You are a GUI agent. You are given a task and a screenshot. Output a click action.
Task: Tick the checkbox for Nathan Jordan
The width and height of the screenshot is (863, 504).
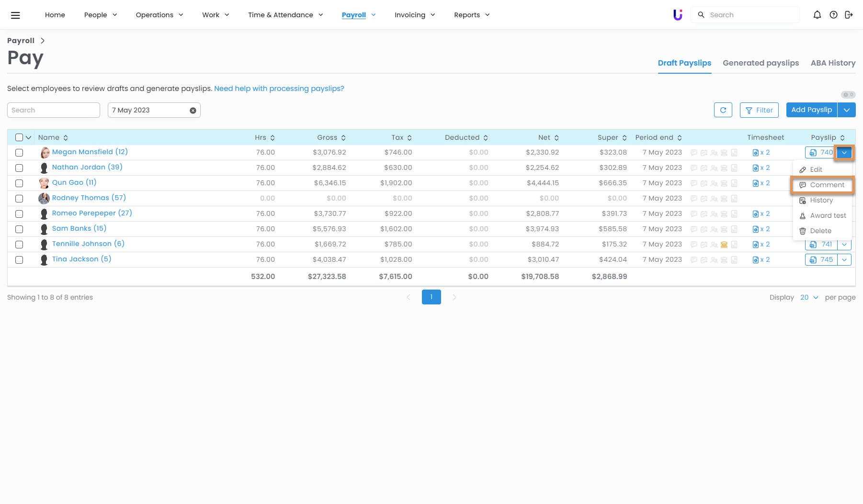tap(19, 168)
